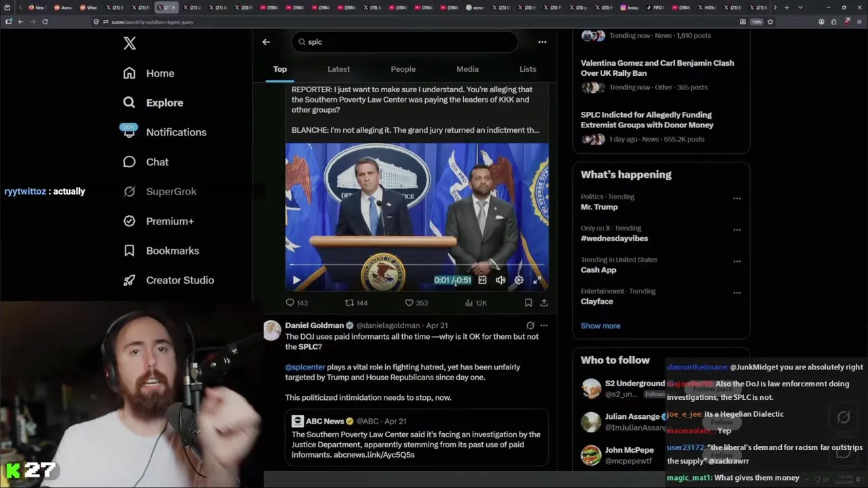Switch to the People tab
The height and width of the screenshot is (488, 868).
tap(403, 69)
